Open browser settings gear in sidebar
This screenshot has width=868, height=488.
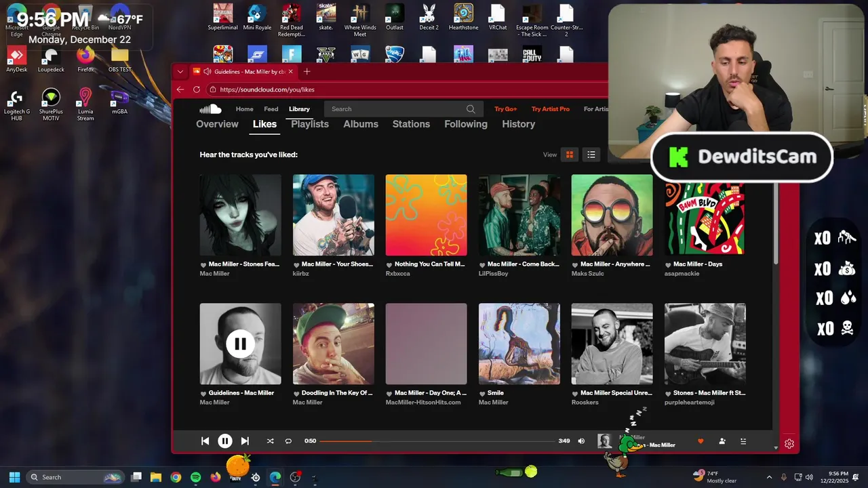pyautogui.click(x=789, y=444)
